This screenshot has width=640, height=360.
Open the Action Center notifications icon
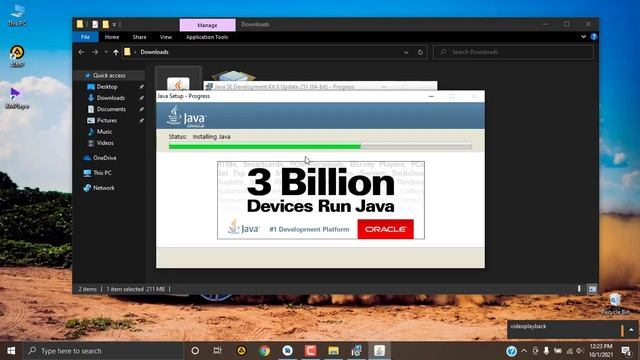[626, 351]
